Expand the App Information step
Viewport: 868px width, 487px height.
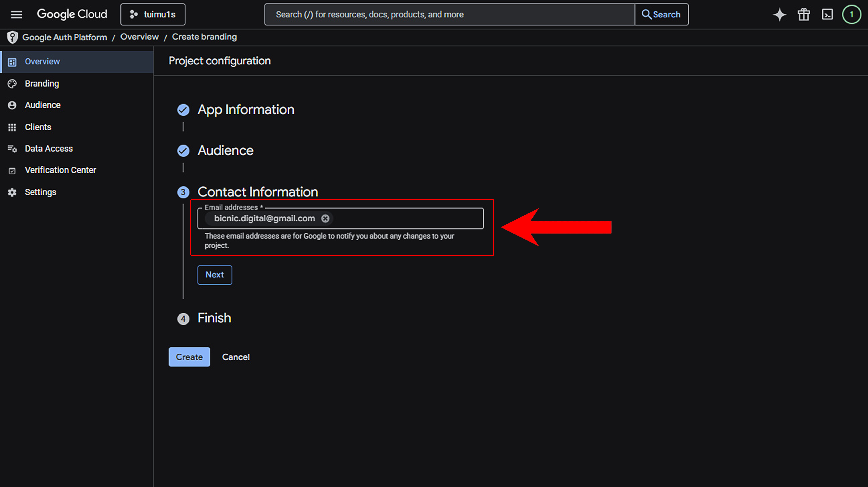coord(246,110)
